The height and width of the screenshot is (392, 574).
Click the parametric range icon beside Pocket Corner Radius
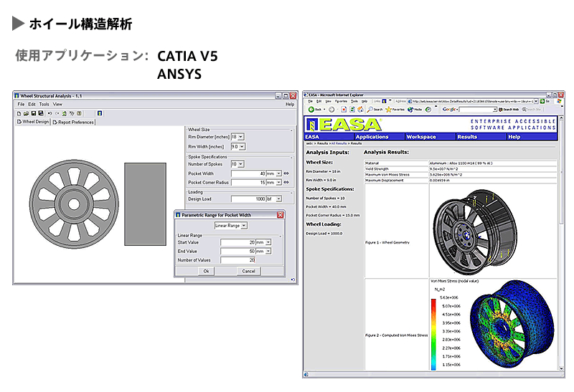[286, 182]
